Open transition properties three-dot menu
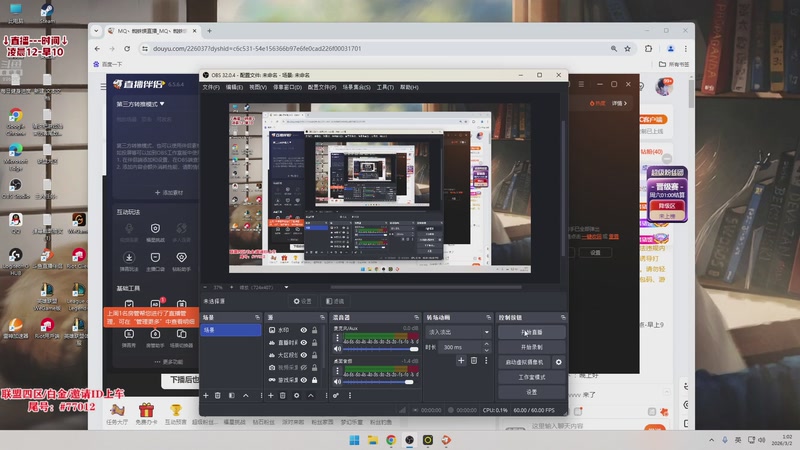The image size is (800, 450). click(x=486, y=361)
